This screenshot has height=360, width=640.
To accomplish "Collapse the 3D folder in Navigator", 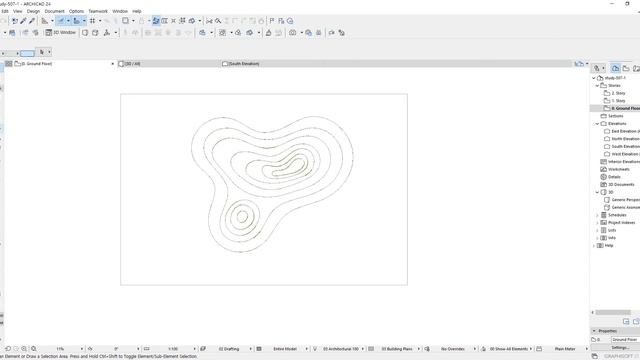I will (597, 192).
